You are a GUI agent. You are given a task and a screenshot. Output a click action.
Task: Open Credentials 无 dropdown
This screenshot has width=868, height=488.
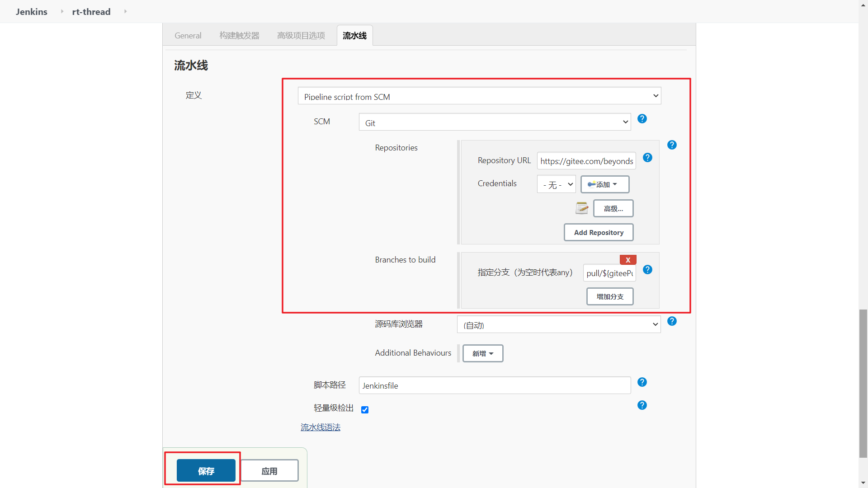556,184
